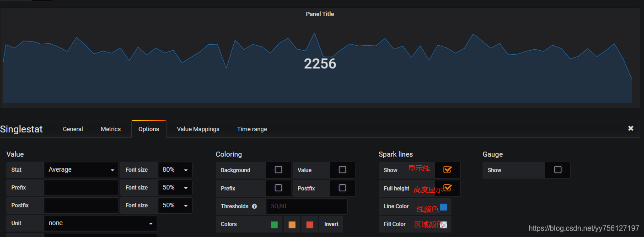This screenshot has height=237, width=644.
Task: Enable Value coloring checkbox
Action: coord(342,169)
